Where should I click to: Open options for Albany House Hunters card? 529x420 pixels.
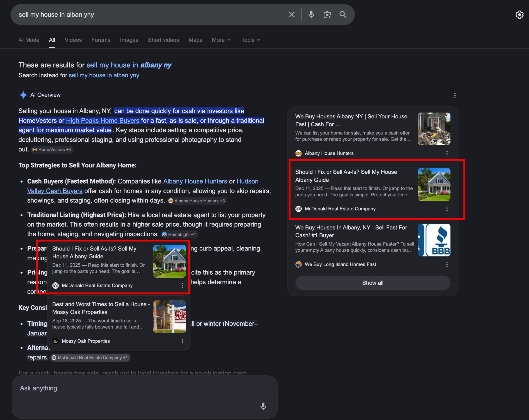[447, 153]
